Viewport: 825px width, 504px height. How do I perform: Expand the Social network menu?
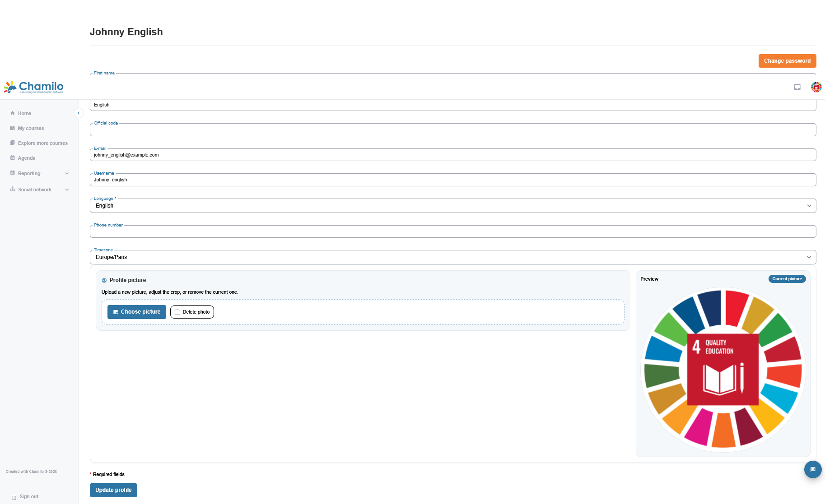click(39, 190)
